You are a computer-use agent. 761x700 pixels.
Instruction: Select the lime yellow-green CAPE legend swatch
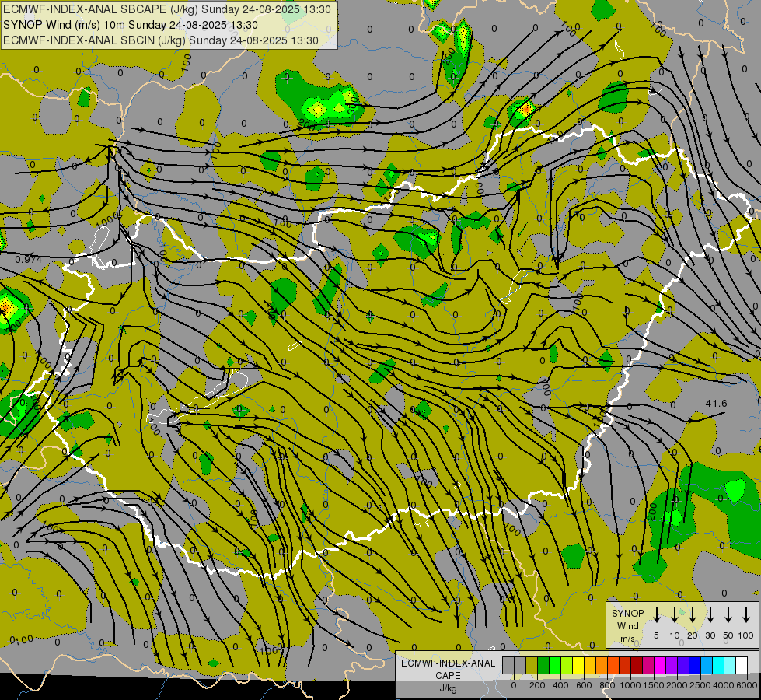[567, 665]
